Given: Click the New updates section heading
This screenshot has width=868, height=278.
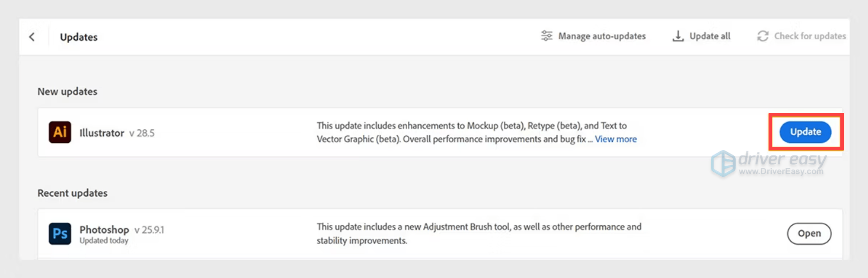Looking at the screenshot, I should (67, 92).
